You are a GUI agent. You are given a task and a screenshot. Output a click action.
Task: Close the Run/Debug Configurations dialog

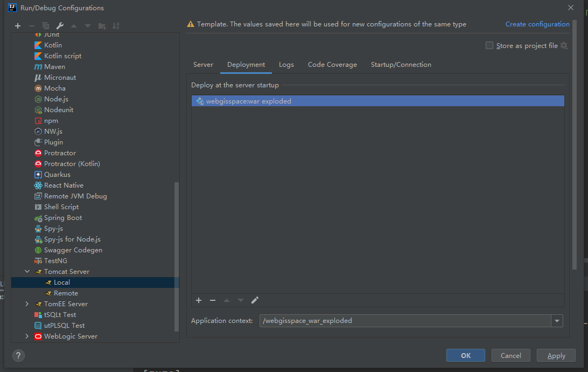571,8
